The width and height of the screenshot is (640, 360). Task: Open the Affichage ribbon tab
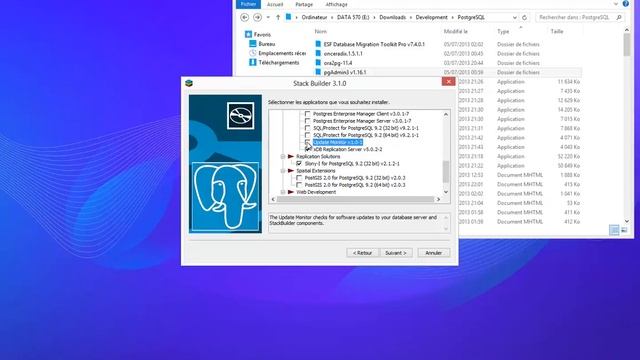(336, 4)
